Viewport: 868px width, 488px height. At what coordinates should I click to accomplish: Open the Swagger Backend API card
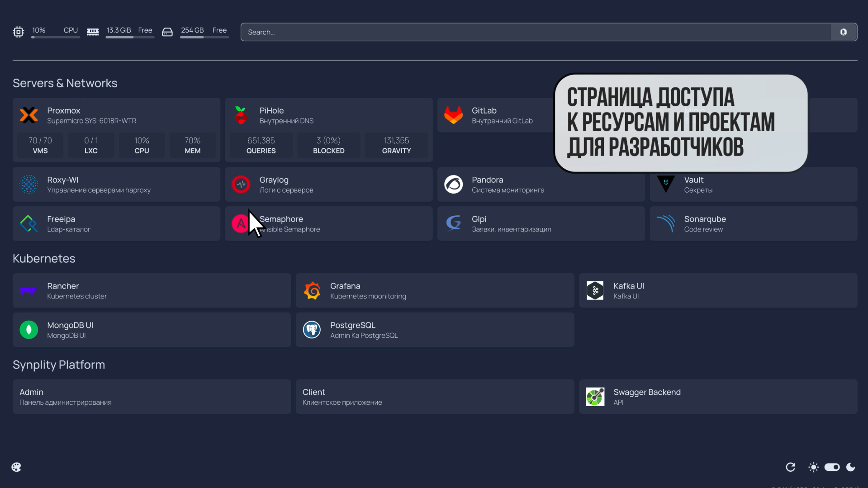pos(717,396)
